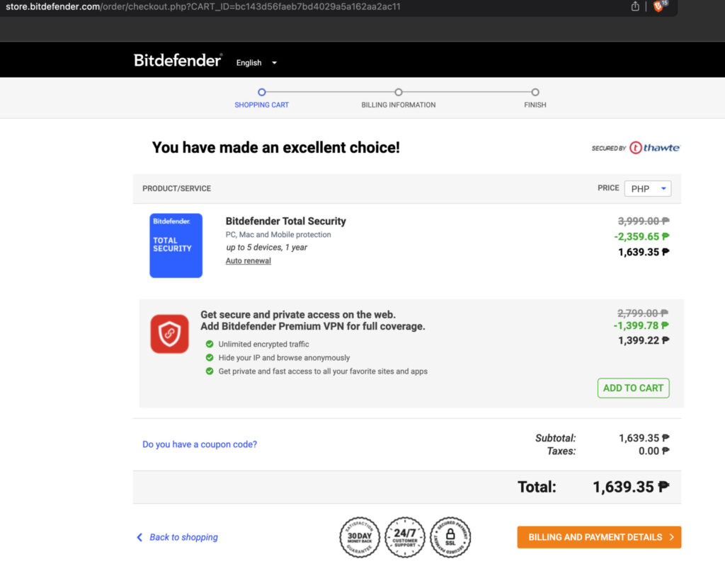Open the English language dropdown
The width and height of the screenshot is (725, 588).
(256, 63)
